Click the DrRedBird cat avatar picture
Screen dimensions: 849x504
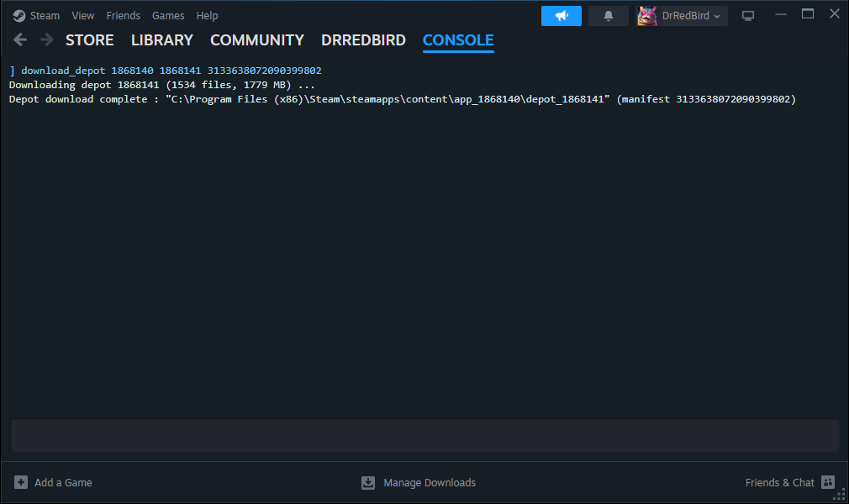point(647,16)
